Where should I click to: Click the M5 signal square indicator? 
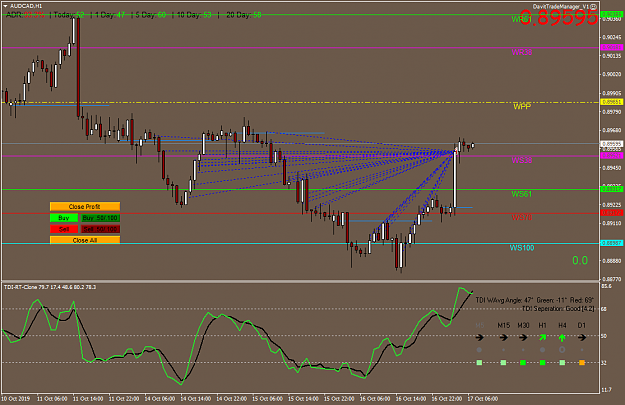pyautogui.click(x=480, y=363)
